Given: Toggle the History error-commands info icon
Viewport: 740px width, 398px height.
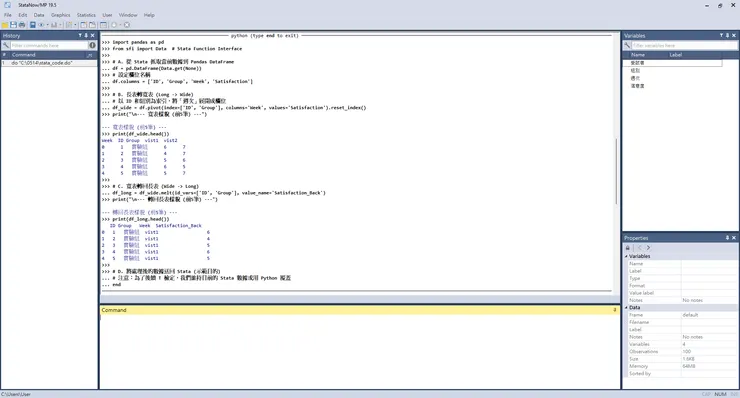Looking at the screenshot, I should click(92, 45).
